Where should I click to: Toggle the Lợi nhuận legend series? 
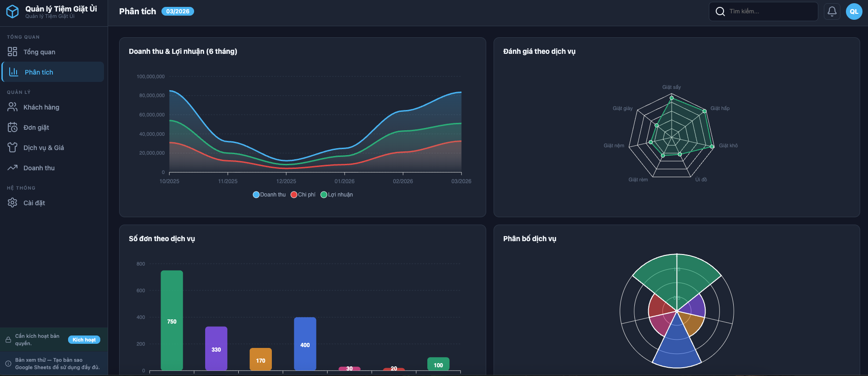(337, 195)
